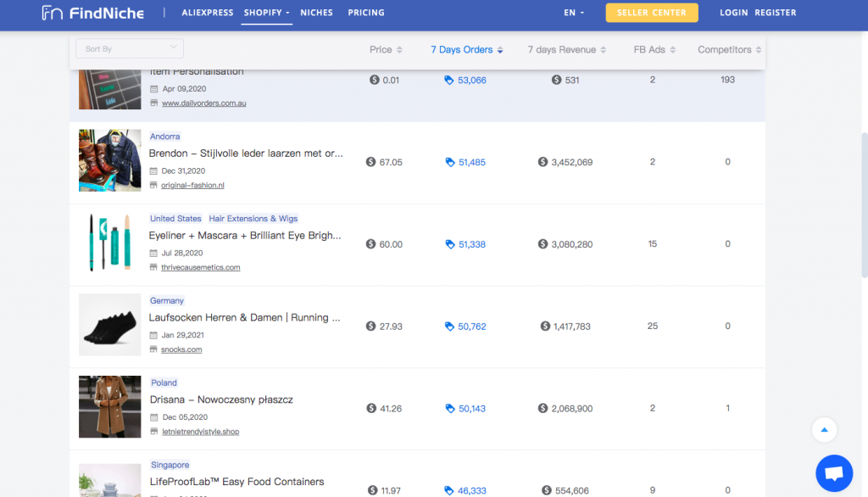868x497 pixels.
Task: Click the store icon beside snocks.com
Action: point(153,349)
